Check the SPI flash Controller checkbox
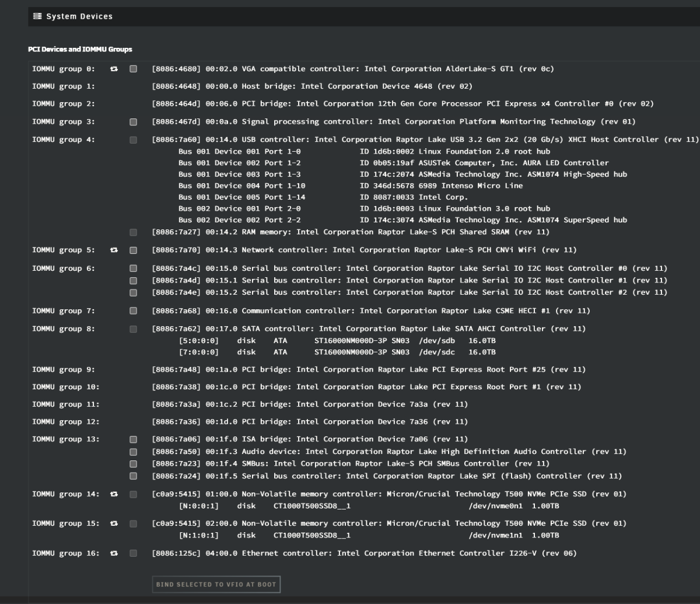Viewport: 700px width, 604px height. [x=133, y=476]
